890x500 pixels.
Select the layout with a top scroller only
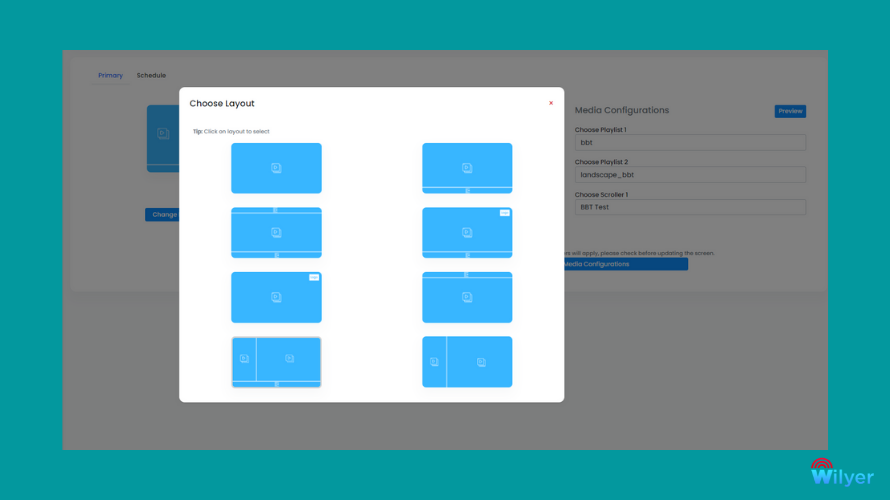[x=467, y=297]
